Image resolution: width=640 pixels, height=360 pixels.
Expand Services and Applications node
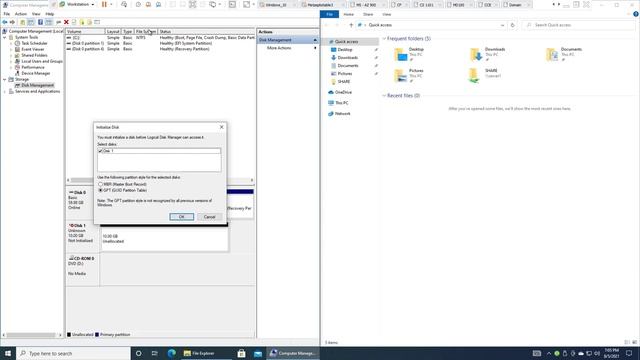pyautogui.click(x=5, y=91)
